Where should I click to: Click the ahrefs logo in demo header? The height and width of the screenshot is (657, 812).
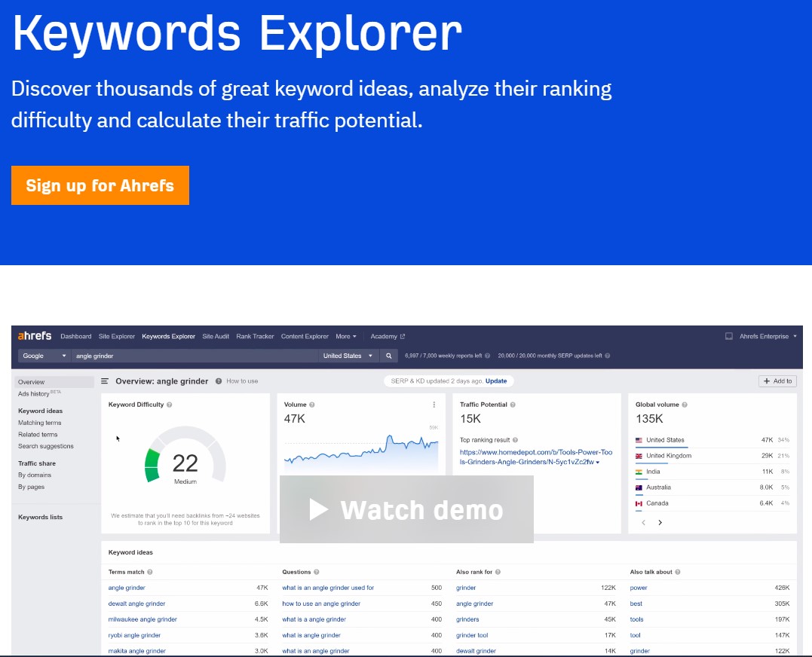pyautogui.click(x=35, y=336)
